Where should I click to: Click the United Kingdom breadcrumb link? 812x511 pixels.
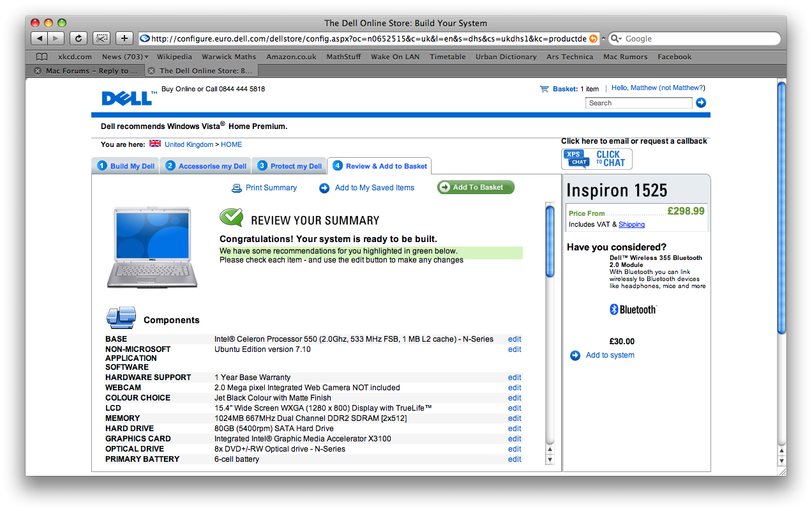tap(189, 144)
